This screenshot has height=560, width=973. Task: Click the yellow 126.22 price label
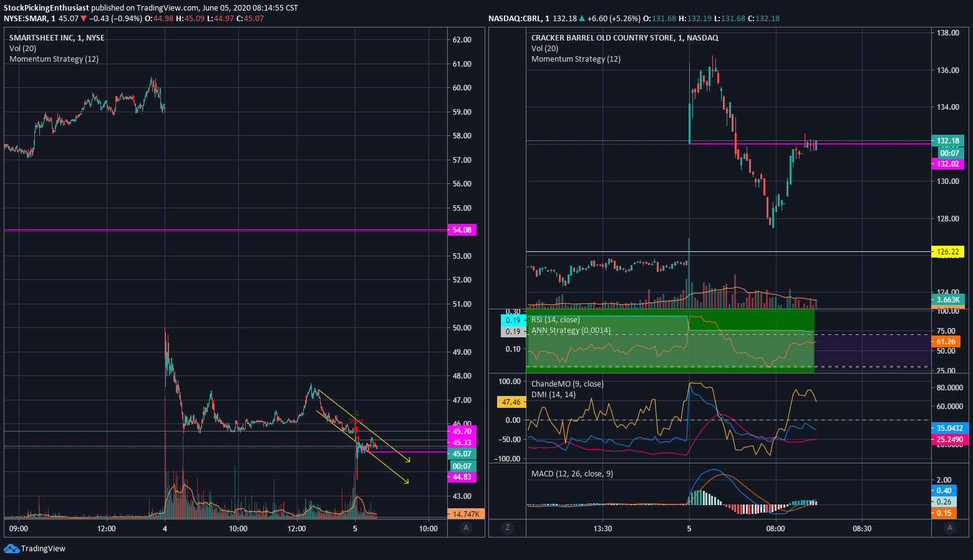point(948,252)
